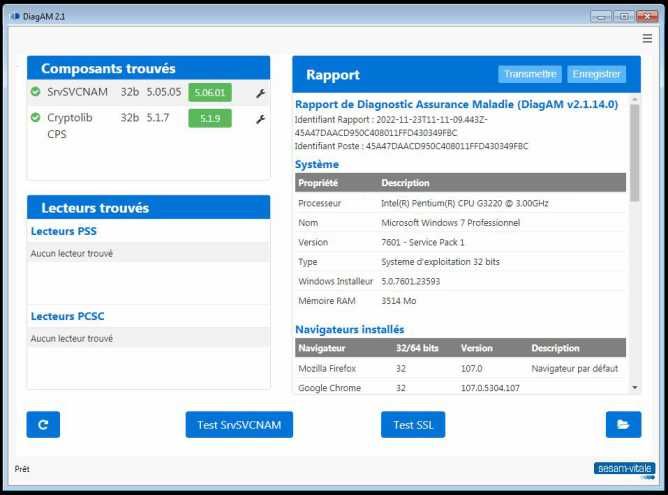Maximize the DiagAM window
This screenshot has width=668, height=495.
(x=624, y=17)
